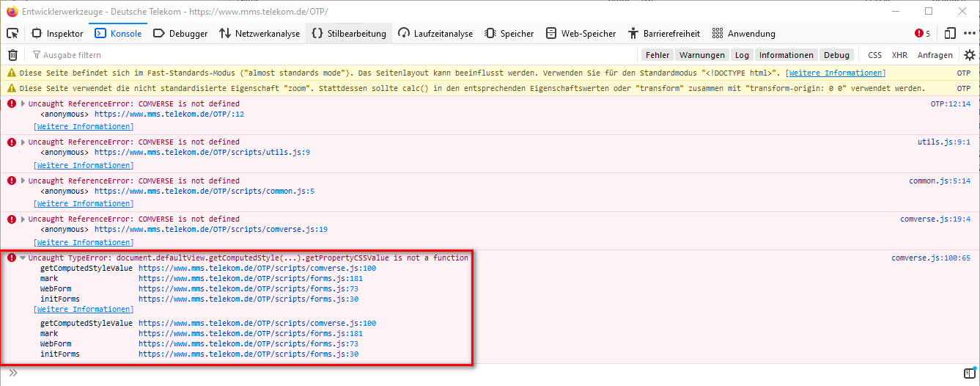This screenshot has width=980, height=386.
Task: Switch to the Debugger tab
Action: point(180,33)
